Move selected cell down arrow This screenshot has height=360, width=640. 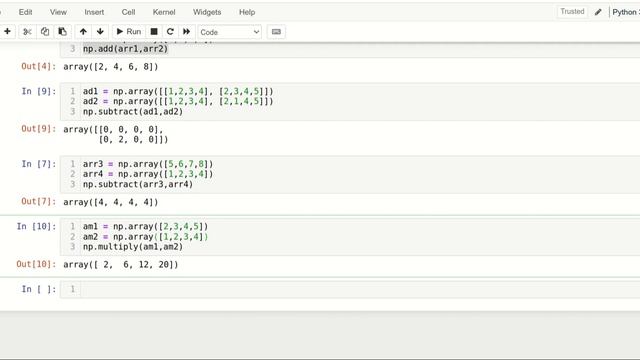pyautogui.click(x=100, y=31)
